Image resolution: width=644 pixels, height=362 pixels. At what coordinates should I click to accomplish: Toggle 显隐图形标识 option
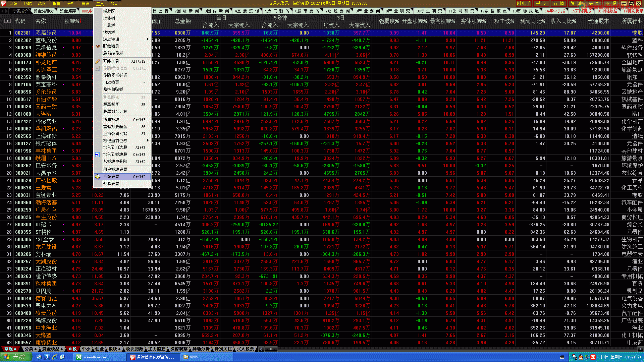[122, 75]
